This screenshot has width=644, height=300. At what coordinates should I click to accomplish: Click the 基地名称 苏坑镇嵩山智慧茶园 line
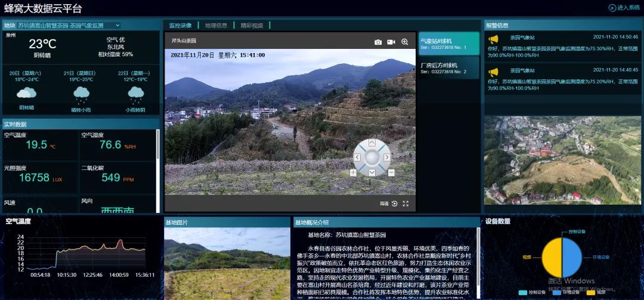347,235
